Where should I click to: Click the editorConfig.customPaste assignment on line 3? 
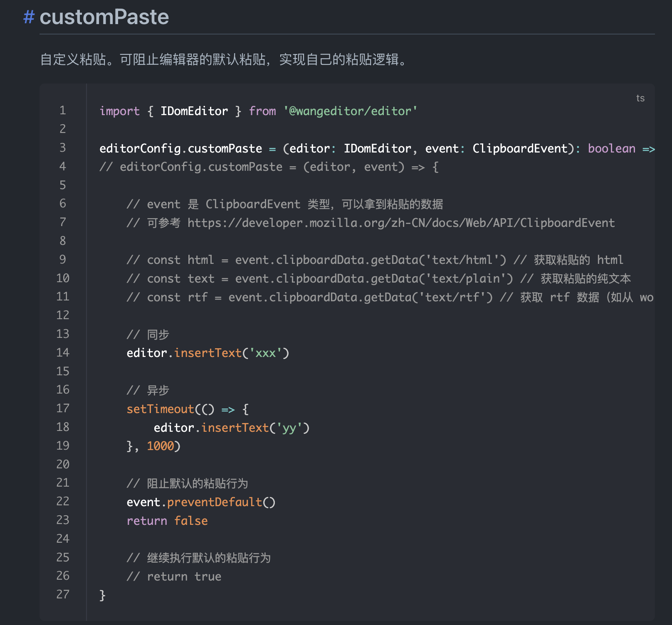point(377,148)
